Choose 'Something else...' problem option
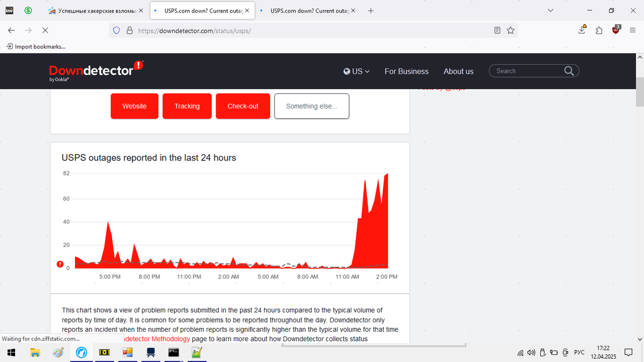The height and width of the screenshot is (362, 644). tap(312, 106)
